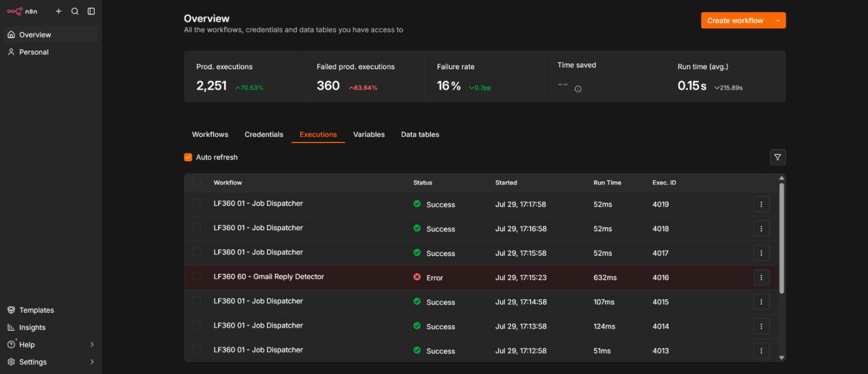The image size is (868, 374).
Task: Open search with the magnifier icon
Action: click(75, 11)
